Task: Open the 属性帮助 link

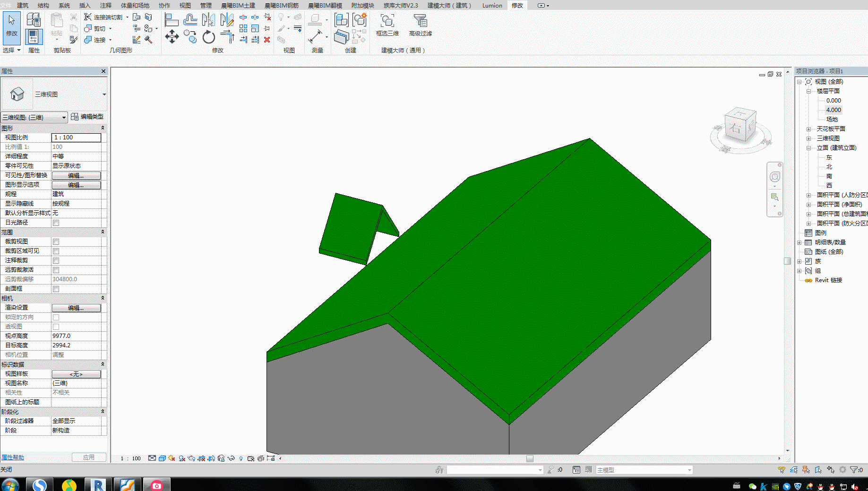Action: 13,457
